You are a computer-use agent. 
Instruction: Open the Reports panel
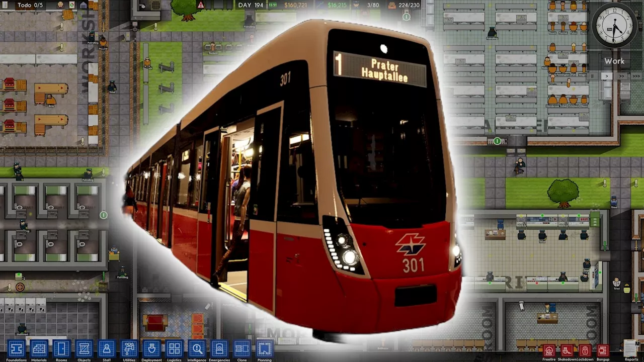point(631,349)
